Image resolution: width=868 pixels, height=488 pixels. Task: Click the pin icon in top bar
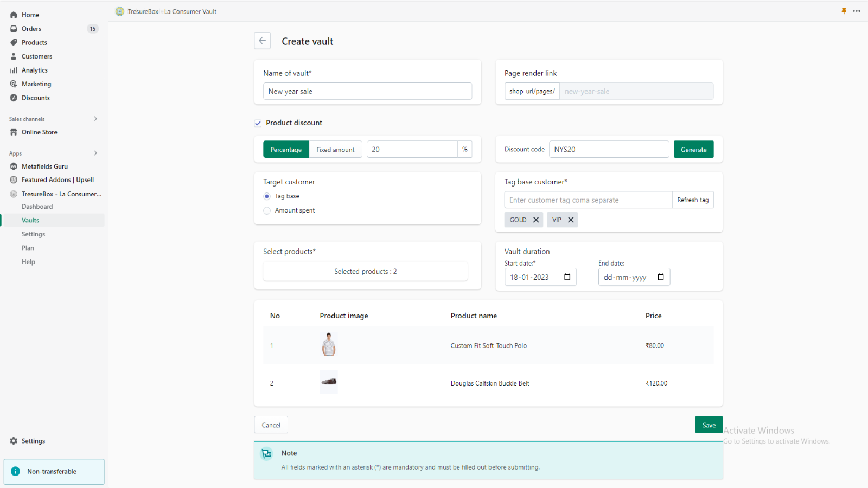(x=844, y=11)
